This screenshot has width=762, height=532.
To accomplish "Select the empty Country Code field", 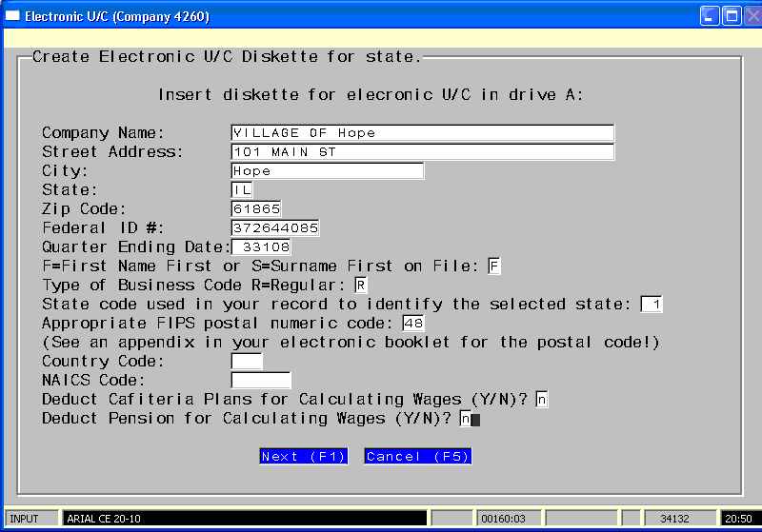I will point(246,362).
